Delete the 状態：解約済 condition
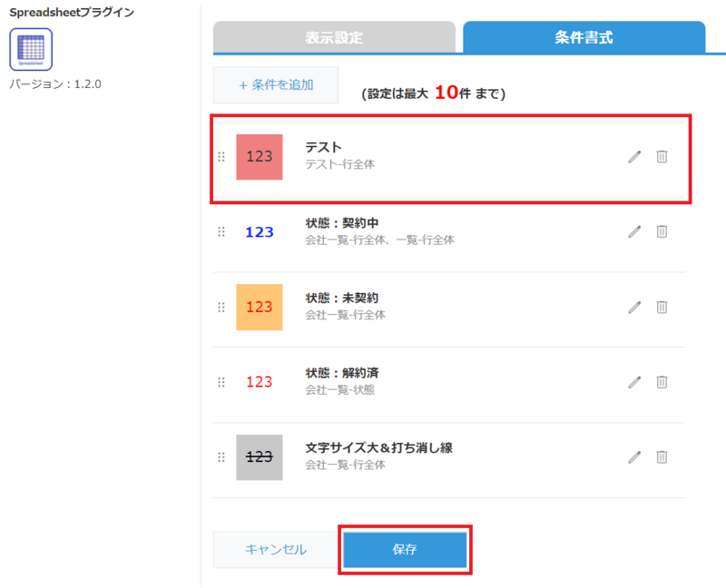The image size is (726, 588). (x=662, y=382)
